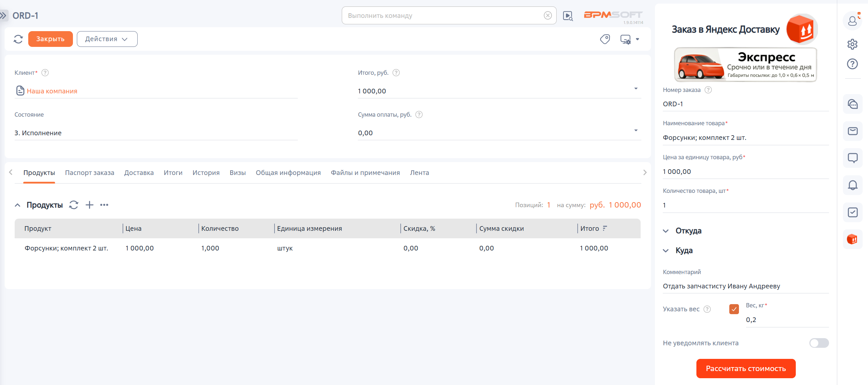Open help question icon in right sidebar
The width and height of the screenshot is (868, 385).
853,64
